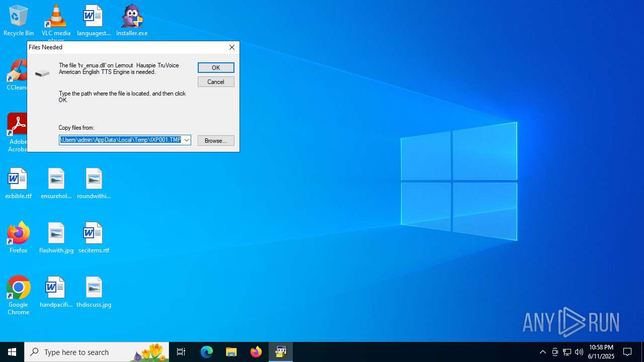Select the Firefox desktop shortcut
The image size is (644, 362).
pyautogui.click(x=18, y=237)
